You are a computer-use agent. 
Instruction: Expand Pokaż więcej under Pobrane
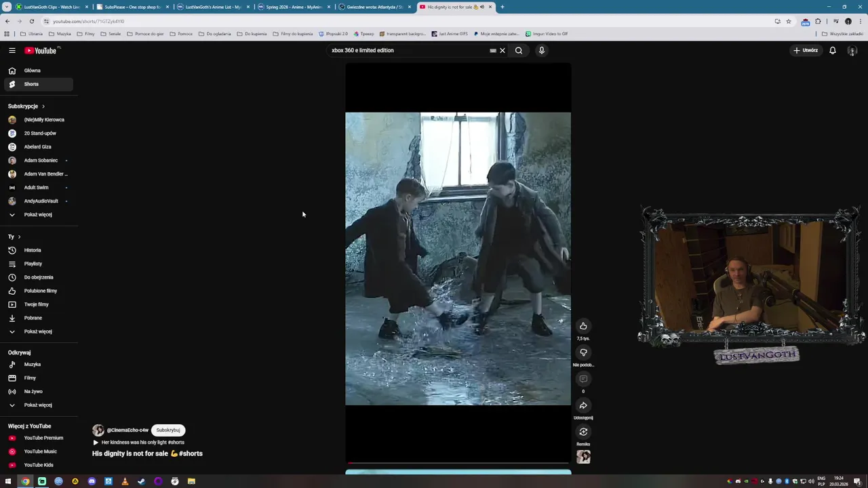(37, 331)
